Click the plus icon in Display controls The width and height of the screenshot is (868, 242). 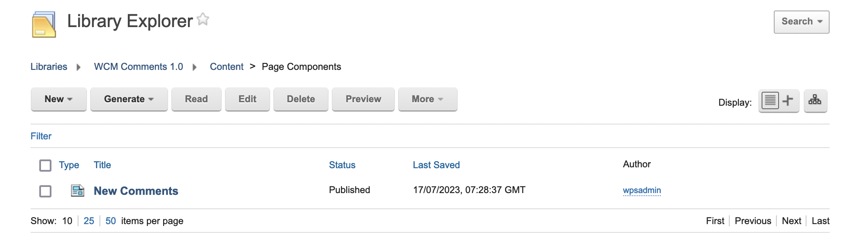point(788,101)
